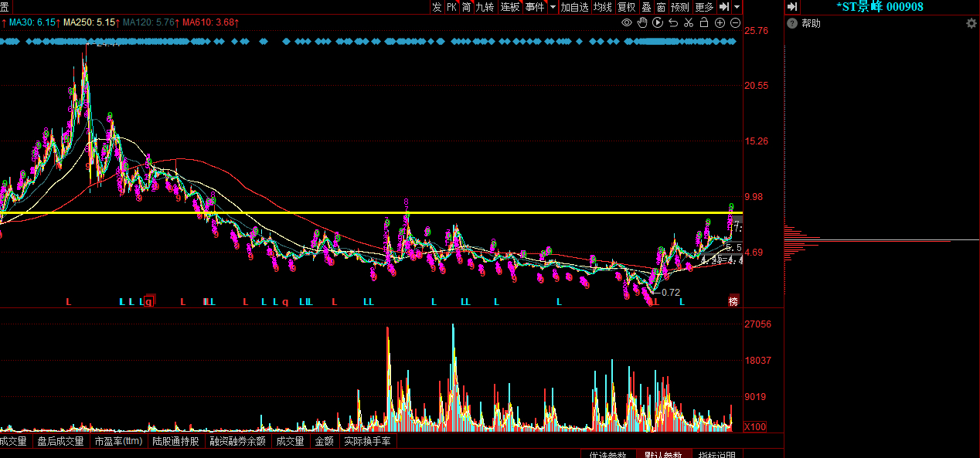This screenshot has height=458, width=980.
Task: Open dropdown arrow at toolbar's right end
Action: click(737, 6)
